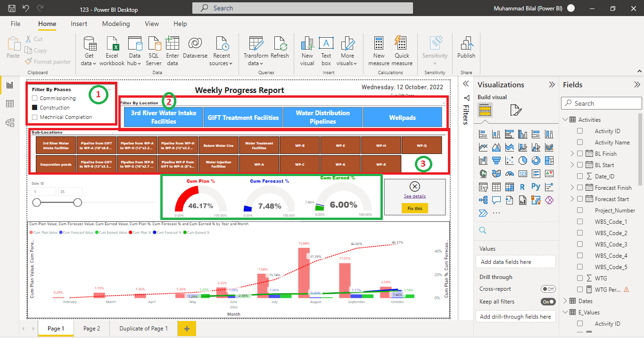
Task: Switch to Model view in left sidebar
Action: tap(10, 123)
